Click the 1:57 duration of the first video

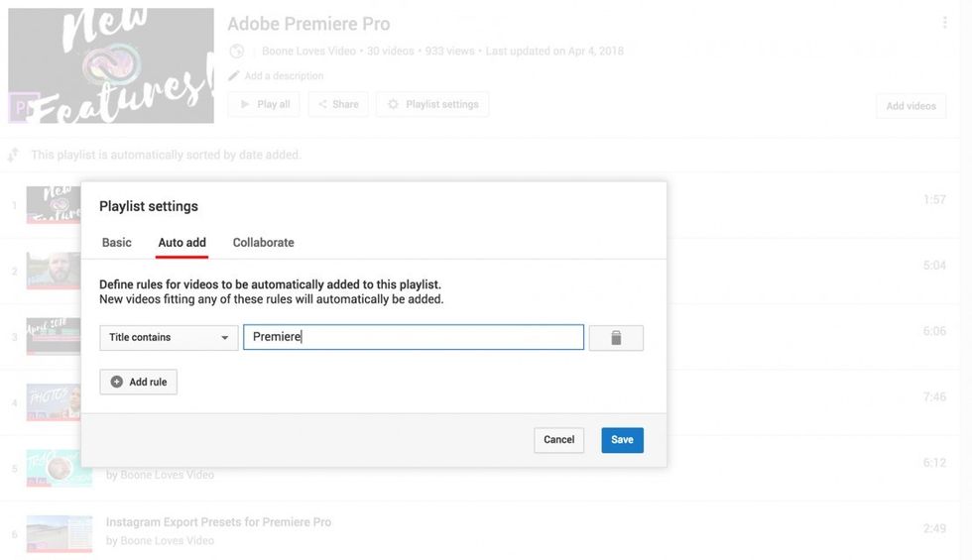click(934, 199)
